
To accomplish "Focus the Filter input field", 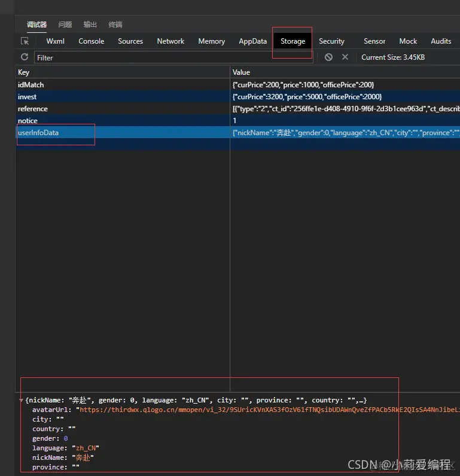I will click(x=173, y=57).
